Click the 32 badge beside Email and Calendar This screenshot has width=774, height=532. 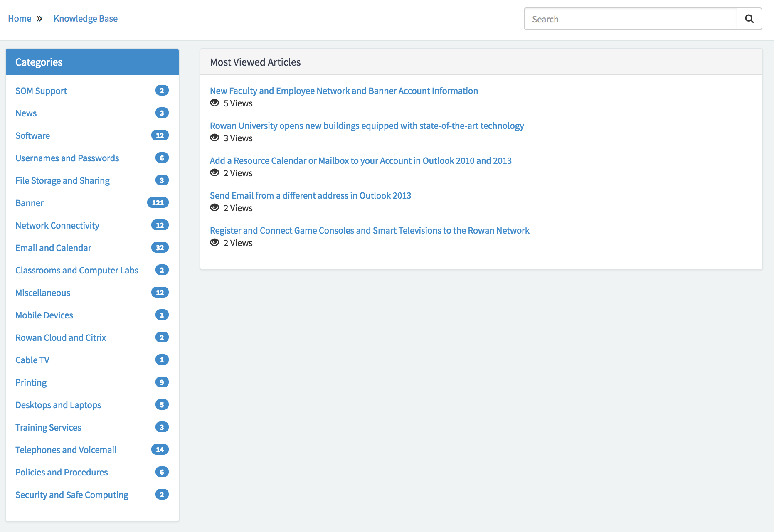pos(160,248)
